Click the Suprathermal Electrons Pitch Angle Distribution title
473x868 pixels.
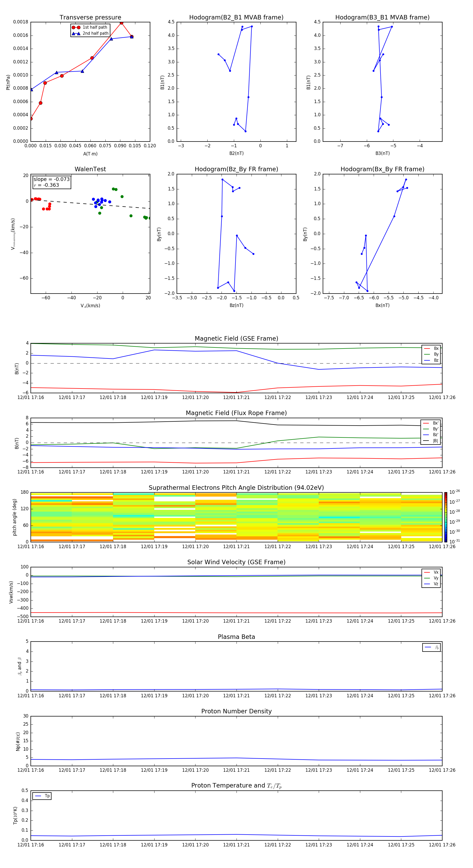236,488
